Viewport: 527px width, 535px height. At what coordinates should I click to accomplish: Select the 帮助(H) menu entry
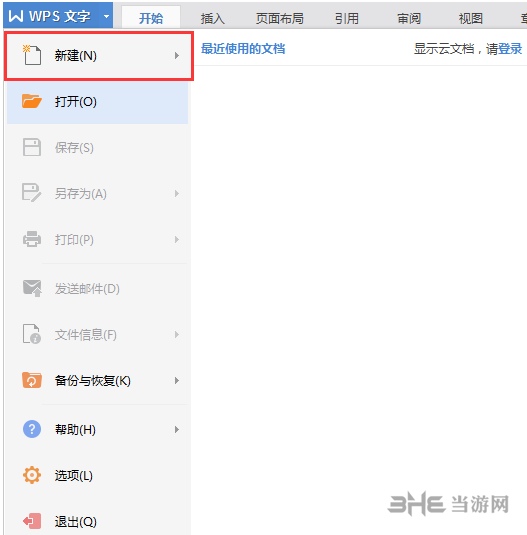[x=98, y=429]
